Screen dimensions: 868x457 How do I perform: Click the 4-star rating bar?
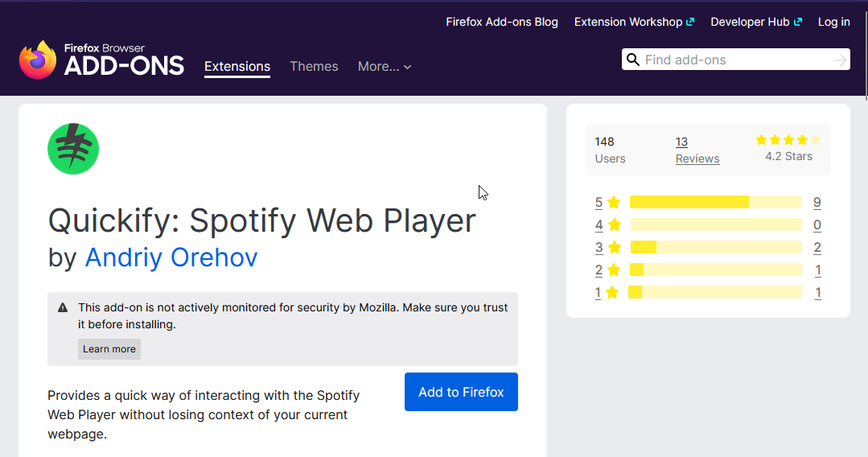(716, 225)
